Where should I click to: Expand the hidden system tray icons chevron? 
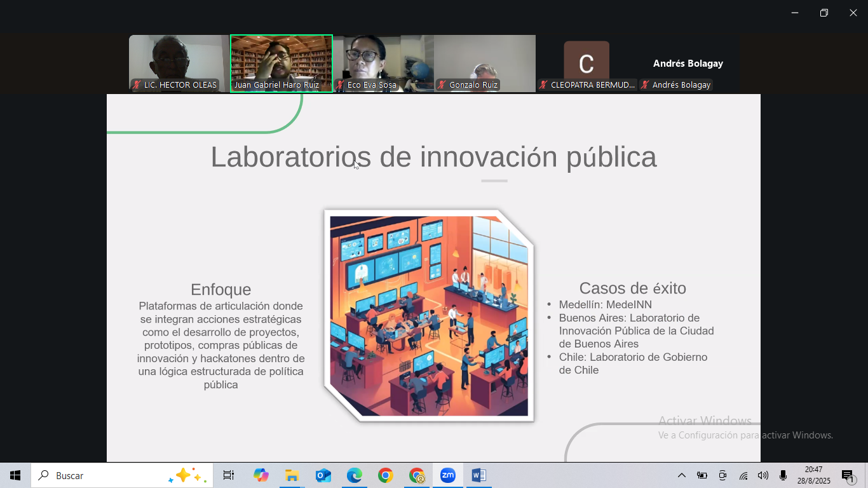(681, 475)
